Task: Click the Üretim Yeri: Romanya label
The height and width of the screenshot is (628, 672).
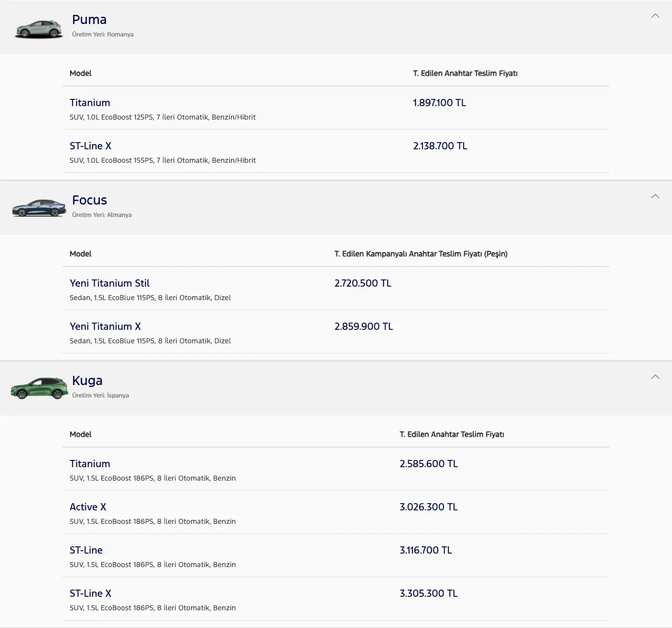Action: click(x=103, y=35)
